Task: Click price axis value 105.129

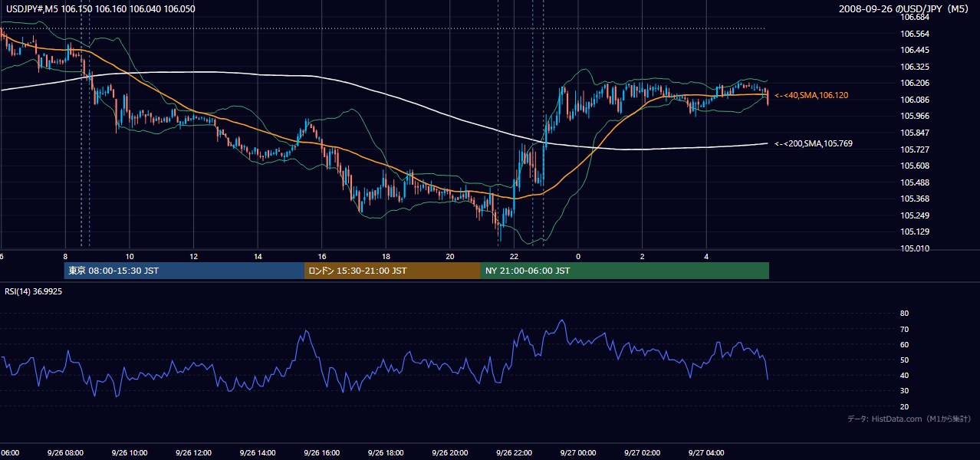Action: tap(914, 232)
